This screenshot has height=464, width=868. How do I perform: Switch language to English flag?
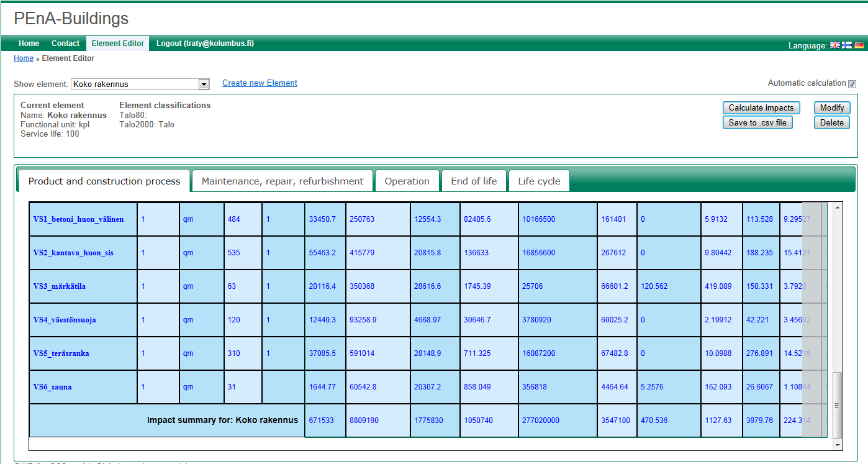[x=835, y=45]
